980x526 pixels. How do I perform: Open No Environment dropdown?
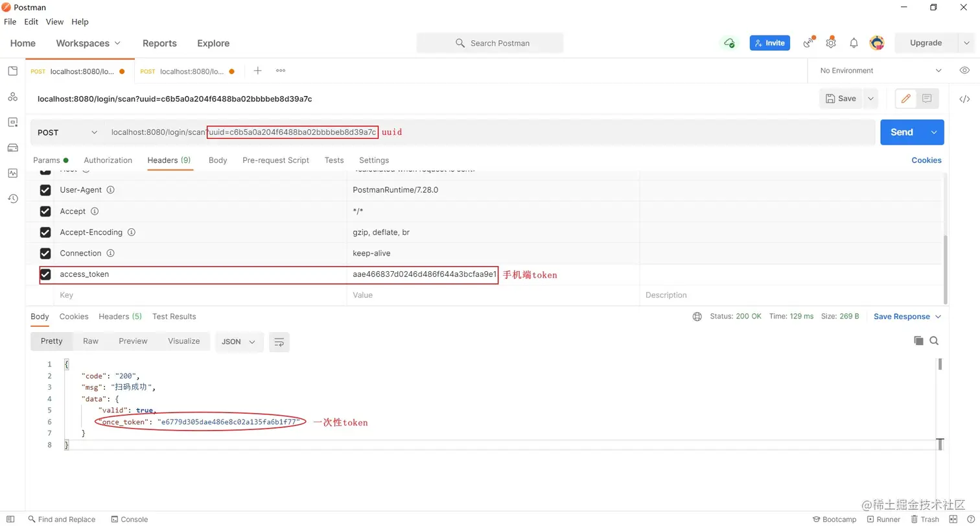point(881,70)
